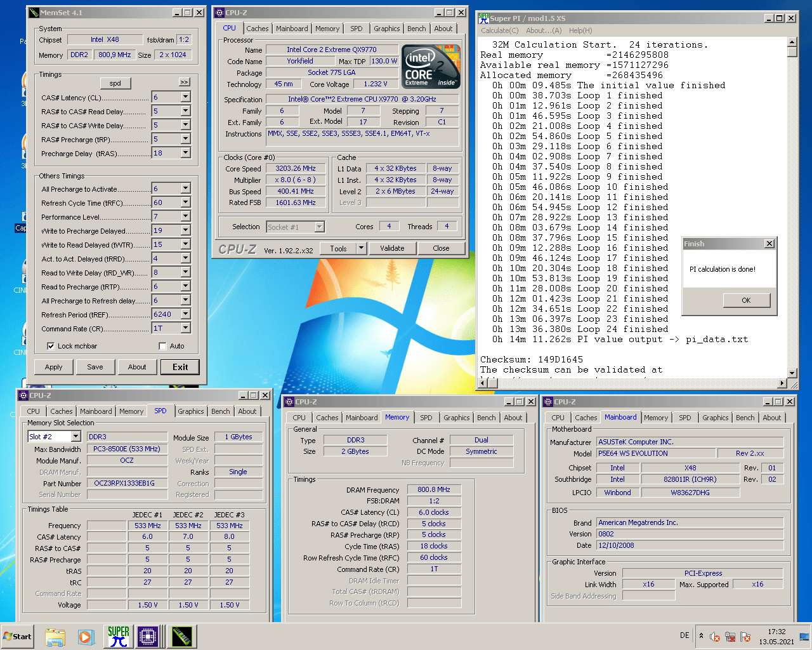Open the About tab in top CPU-Z

(443, 29)
